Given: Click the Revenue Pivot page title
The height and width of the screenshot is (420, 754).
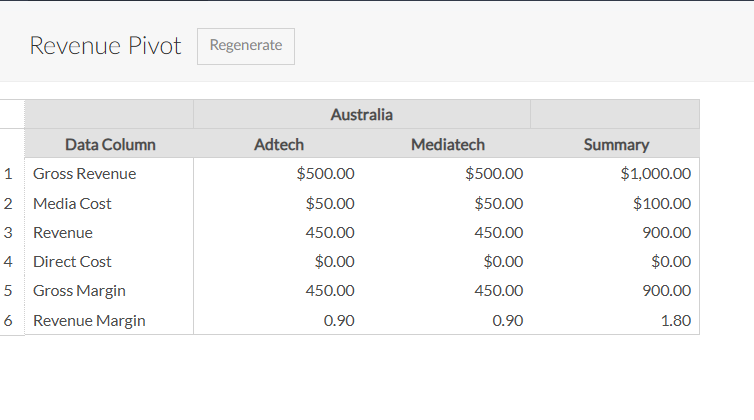Looking at the screenshot, I should tap(105, 46).
